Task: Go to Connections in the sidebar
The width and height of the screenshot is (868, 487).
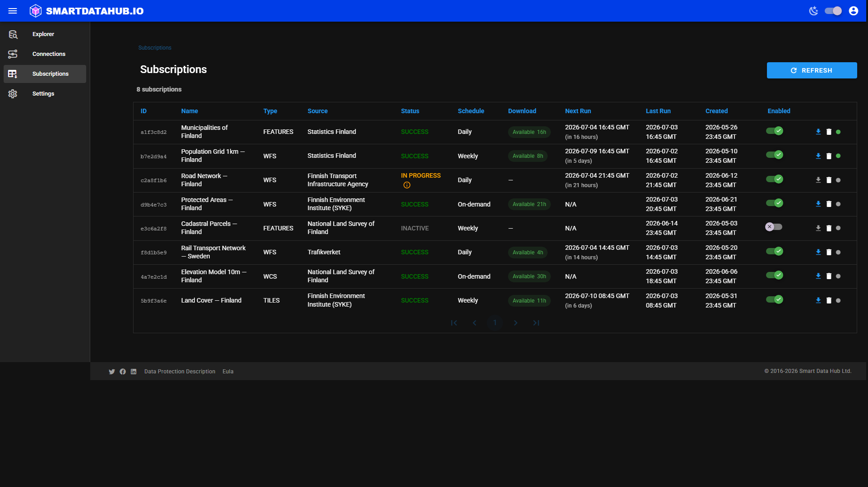Action: pos(45,54)
